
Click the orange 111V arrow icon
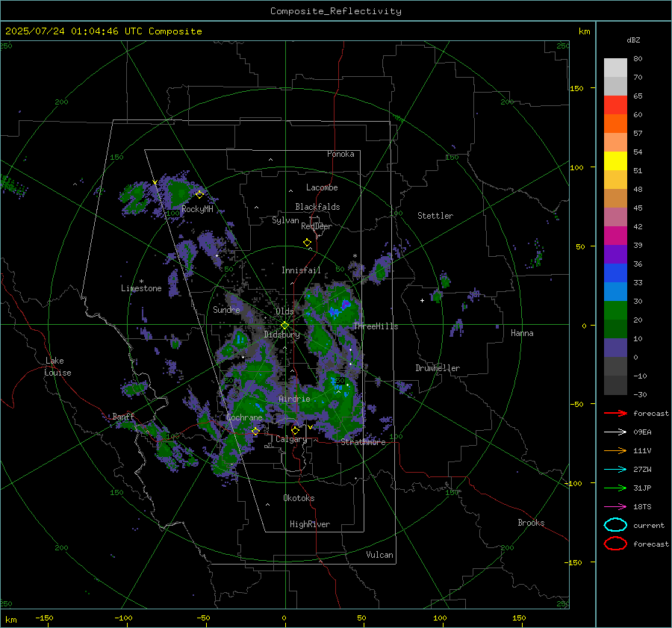pyautogui.click(x=615, y=450)
